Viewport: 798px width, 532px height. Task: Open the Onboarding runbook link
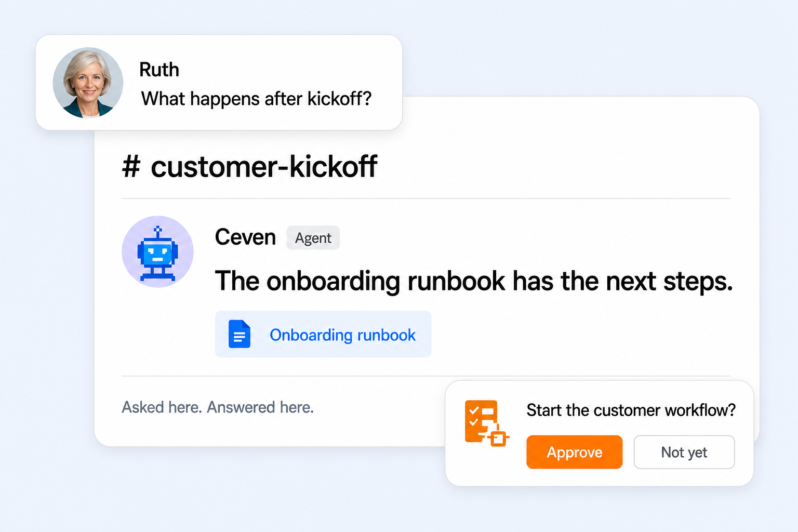(x=342, y=335)
